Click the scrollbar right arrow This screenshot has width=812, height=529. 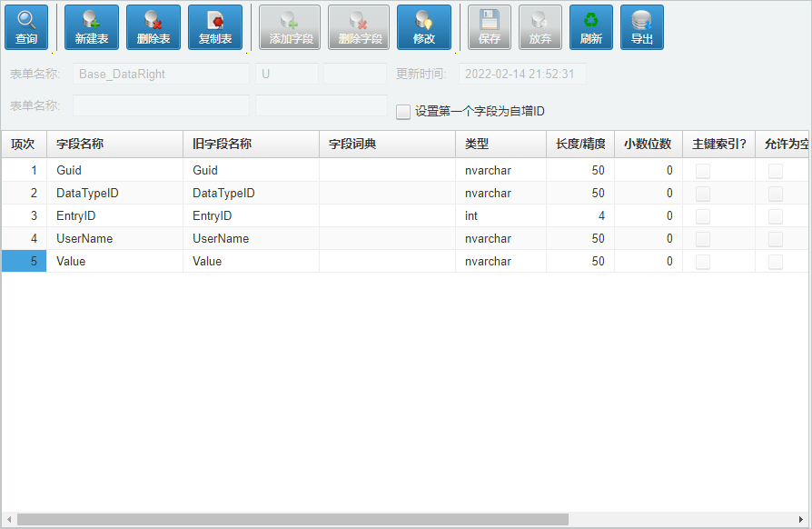pos(800,519)
